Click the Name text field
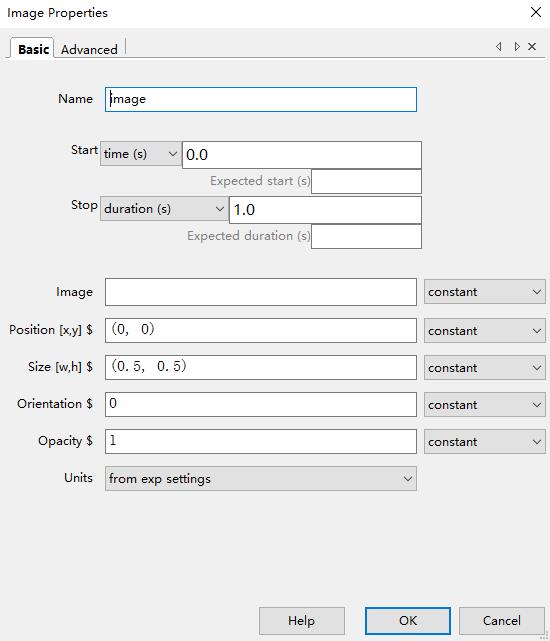Screen dimensions: 550x641 tap(261, 99)
